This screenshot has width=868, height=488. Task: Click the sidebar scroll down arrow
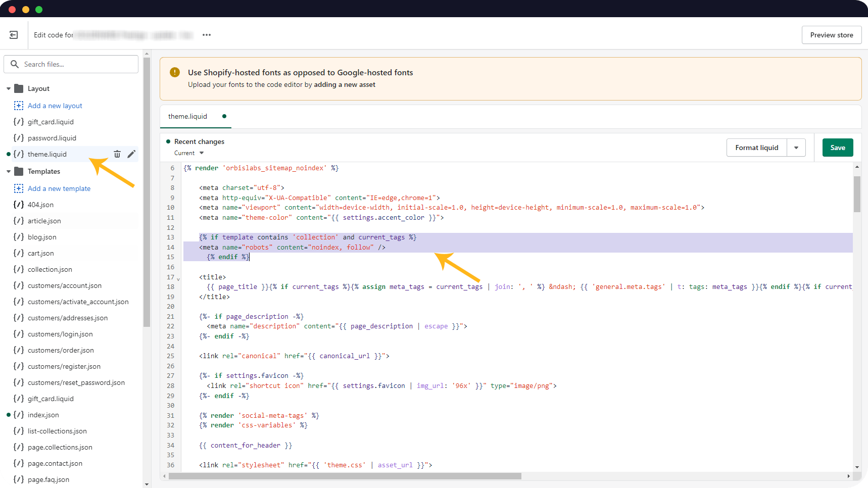tap(147, 484)
